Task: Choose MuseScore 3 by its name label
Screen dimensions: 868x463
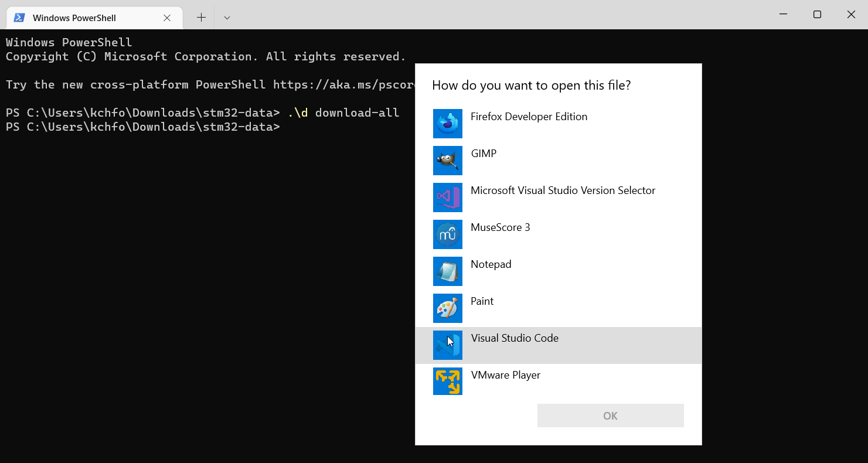Action: coord(500,227)
